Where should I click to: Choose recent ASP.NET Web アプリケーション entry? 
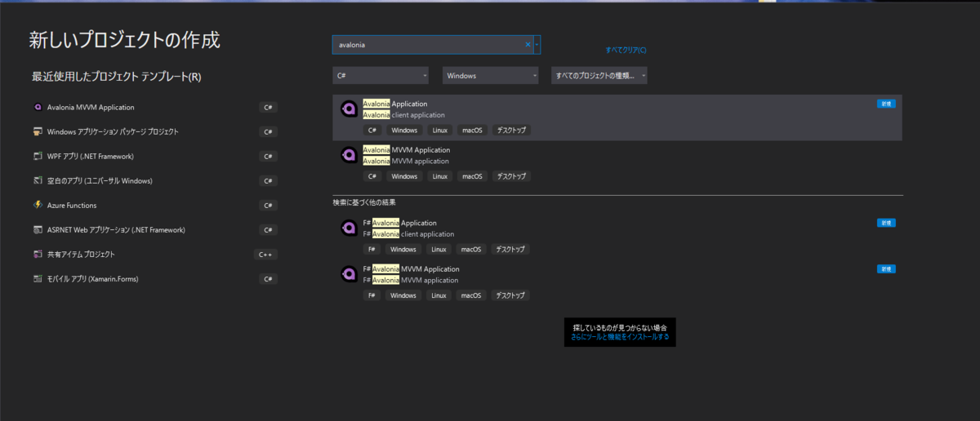click(x=155, y=230)
